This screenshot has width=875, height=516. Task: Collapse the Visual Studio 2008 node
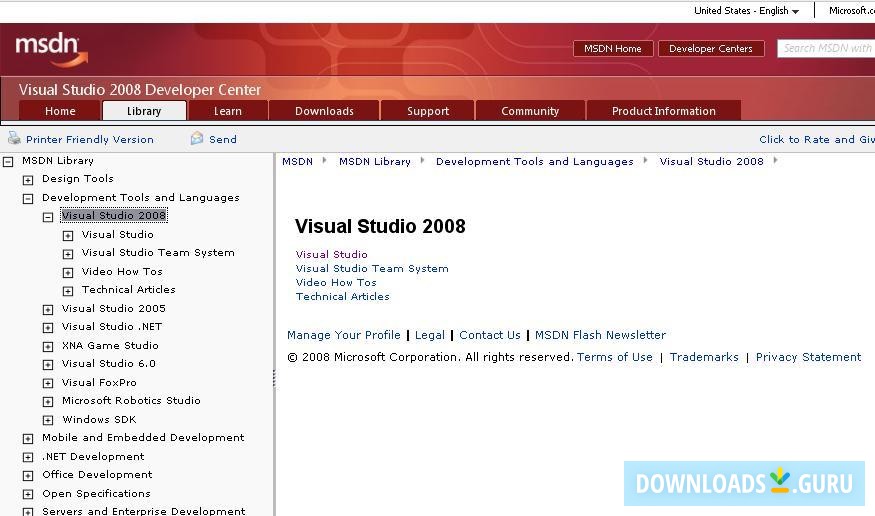[48, 217]
